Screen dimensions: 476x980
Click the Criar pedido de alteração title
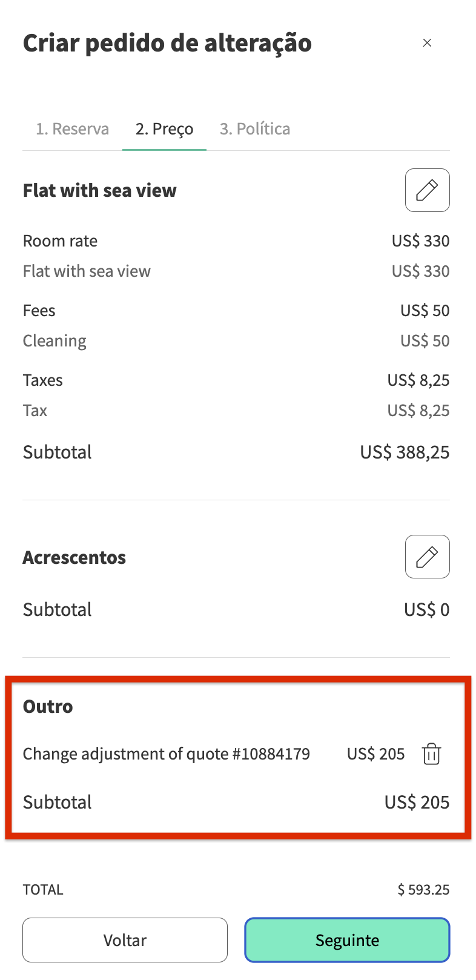(167, 44)
